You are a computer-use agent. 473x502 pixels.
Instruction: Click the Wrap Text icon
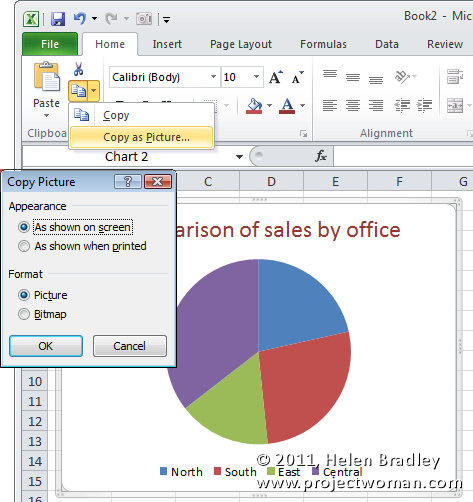(455, 77)
